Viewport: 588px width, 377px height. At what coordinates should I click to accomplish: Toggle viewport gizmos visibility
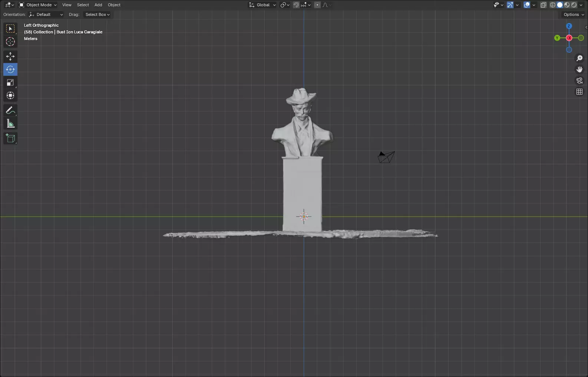click(510, 5)
